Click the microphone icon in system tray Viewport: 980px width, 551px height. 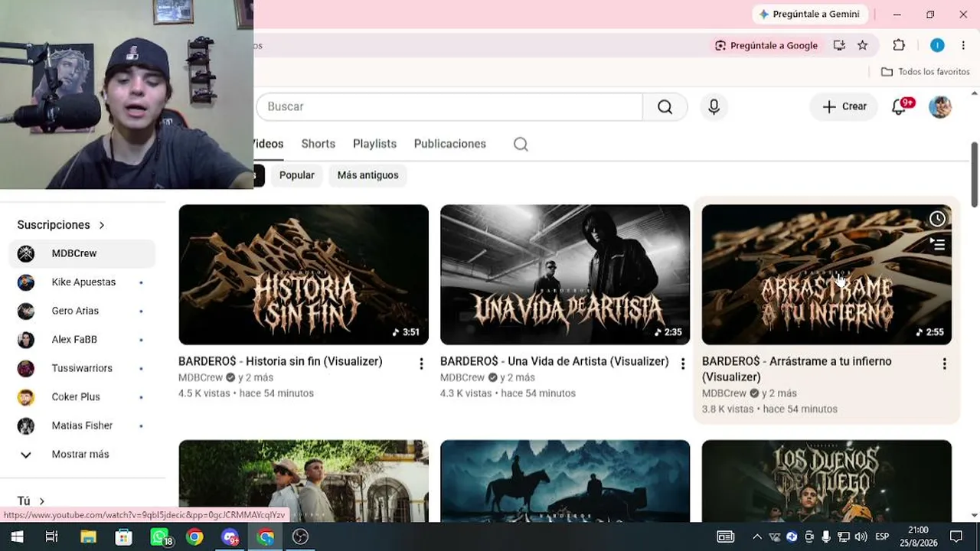point(827,537)
